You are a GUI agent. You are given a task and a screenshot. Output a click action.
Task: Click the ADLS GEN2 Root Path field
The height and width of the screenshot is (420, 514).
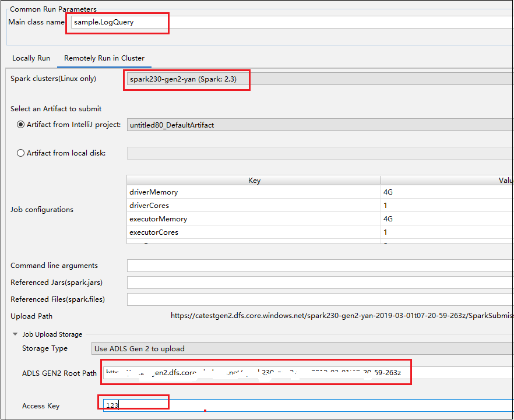[x=256, y=373]
